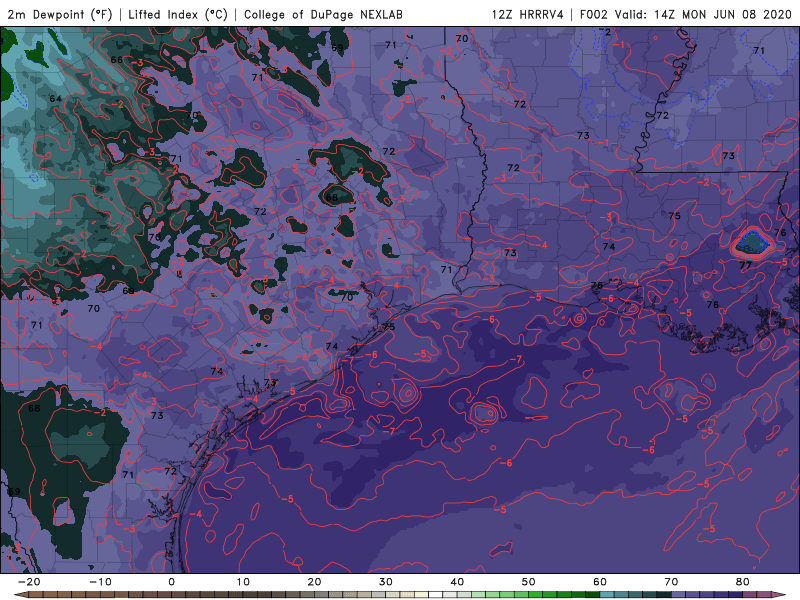
Task: Click the '20' colorbar tick label
Action: click(314, 582)
